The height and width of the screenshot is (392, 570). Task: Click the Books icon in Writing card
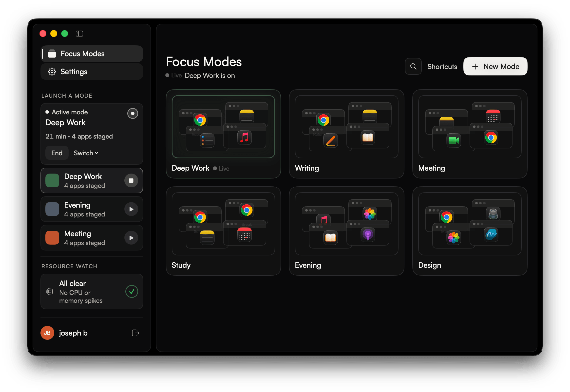click(x=368, y=138)
